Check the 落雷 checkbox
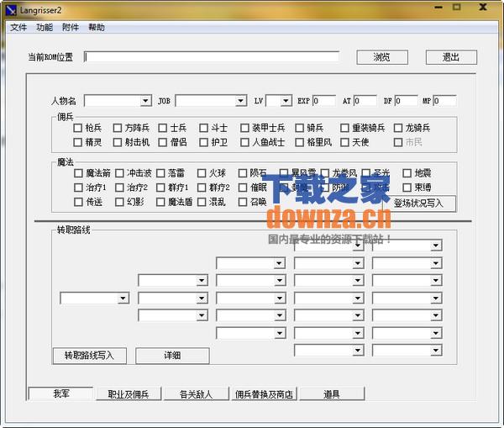This screenshot has height=428, width=504. (160, 173)
